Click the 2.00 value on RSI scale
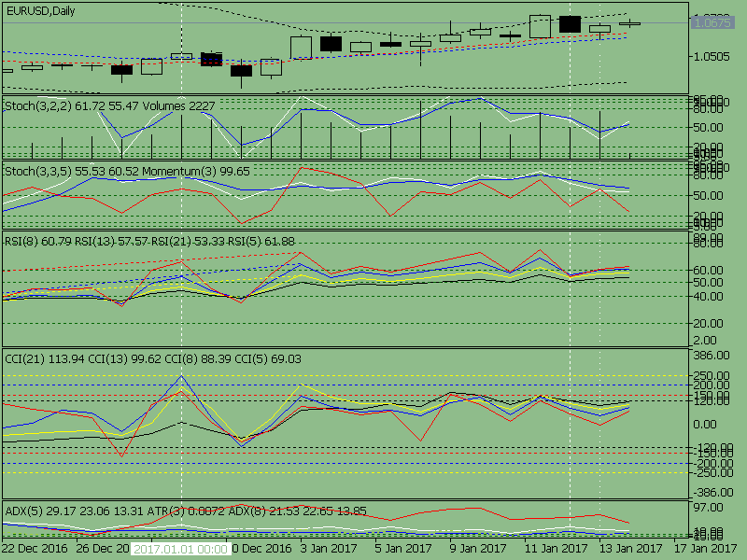 pos(706,341)
